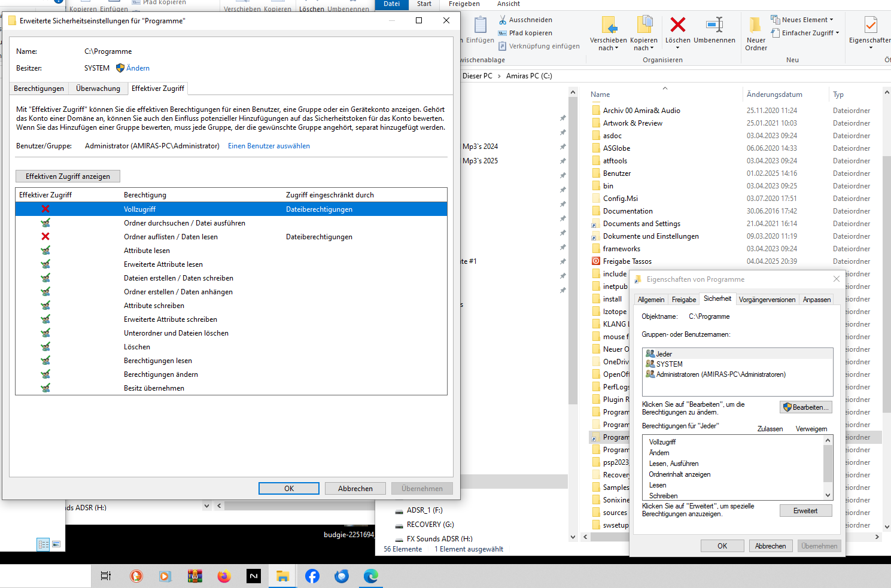Open the Allgemein tab in Eigenschaften dialog
This screenshot has height=588, width=891.
click(651, 300)
